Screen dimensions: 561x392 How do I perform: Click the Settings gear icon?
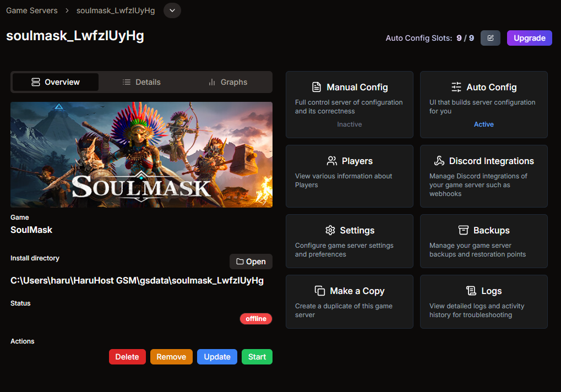(x=330, y=230)
